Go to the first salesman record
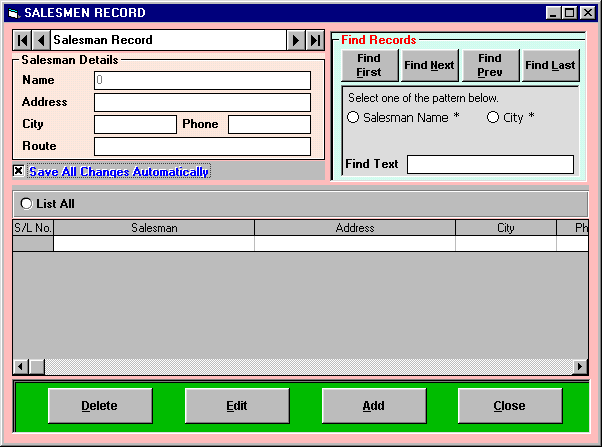The image size is (602, 447). pyautogui.click(x=22, y=40)
